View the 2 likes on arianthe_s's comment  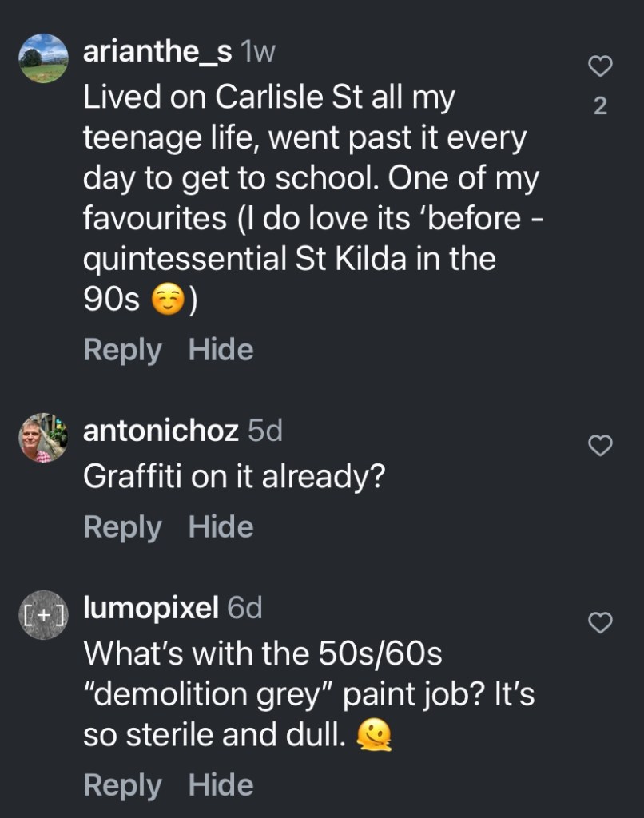pyautogui.click(x=601, y=105)
